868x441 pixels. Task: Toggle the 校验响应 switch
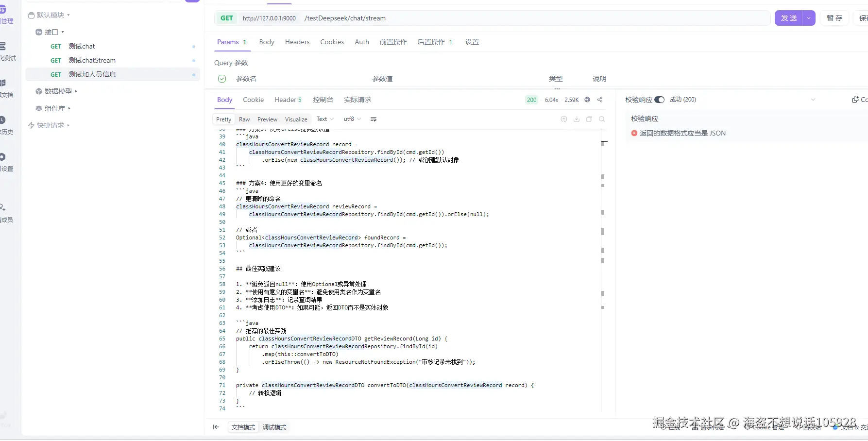coord(659,100)
